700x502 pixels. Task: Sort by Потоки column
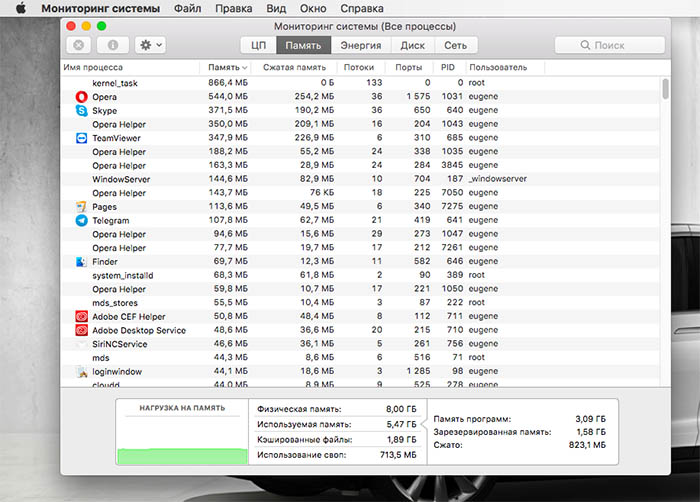coord(359,67)
